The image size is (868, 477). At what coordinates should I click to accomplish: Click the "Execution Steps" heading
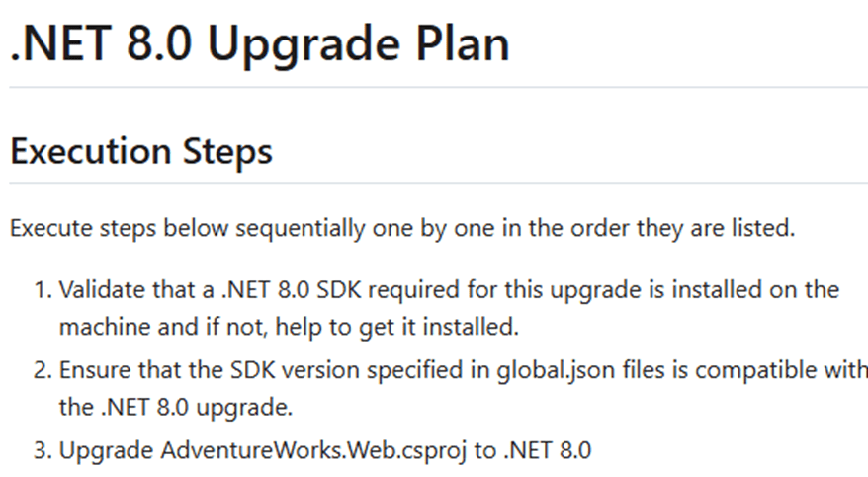[140, 151]
